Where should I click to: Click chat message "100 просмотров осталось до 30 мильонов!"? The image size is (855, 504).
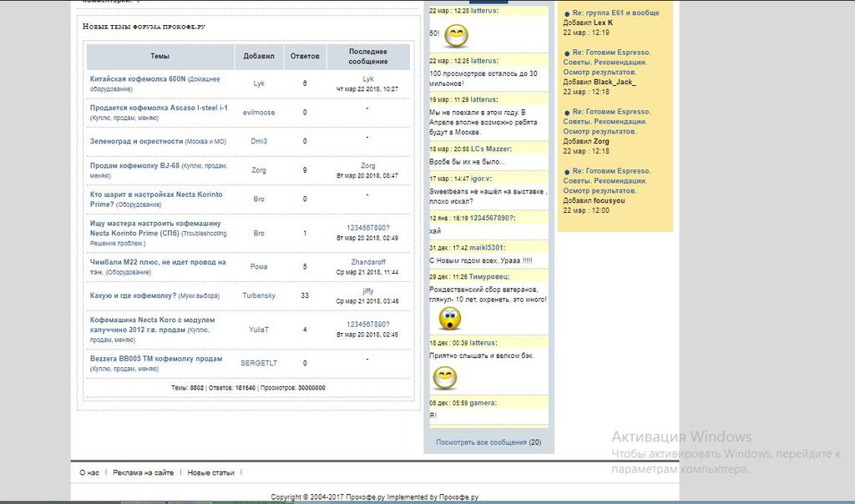(483, 78)
